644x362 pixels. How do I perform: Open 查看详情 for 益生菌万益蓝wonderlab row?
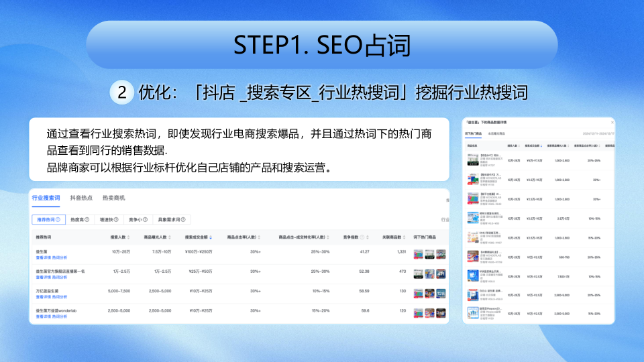click(43, 317)
